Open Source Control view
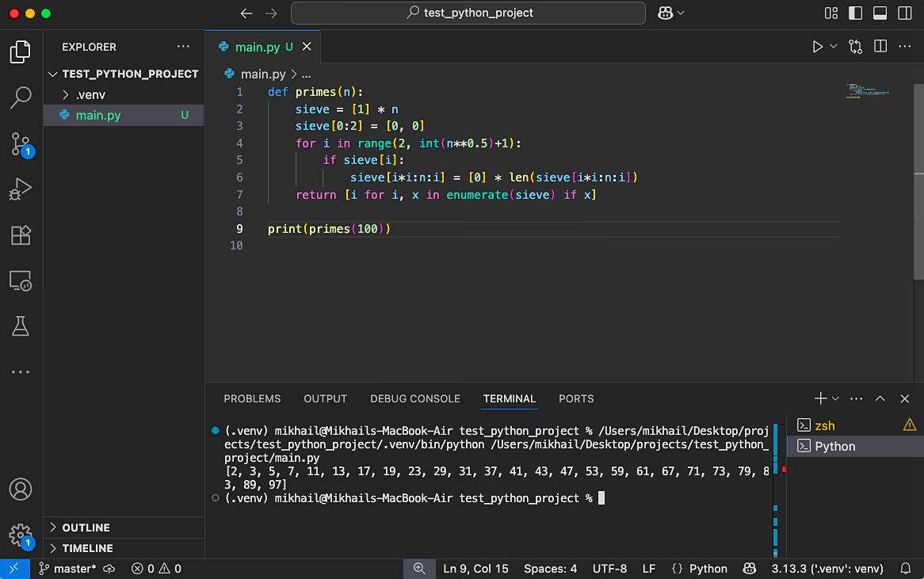The image size is (924, 579). 21,144
